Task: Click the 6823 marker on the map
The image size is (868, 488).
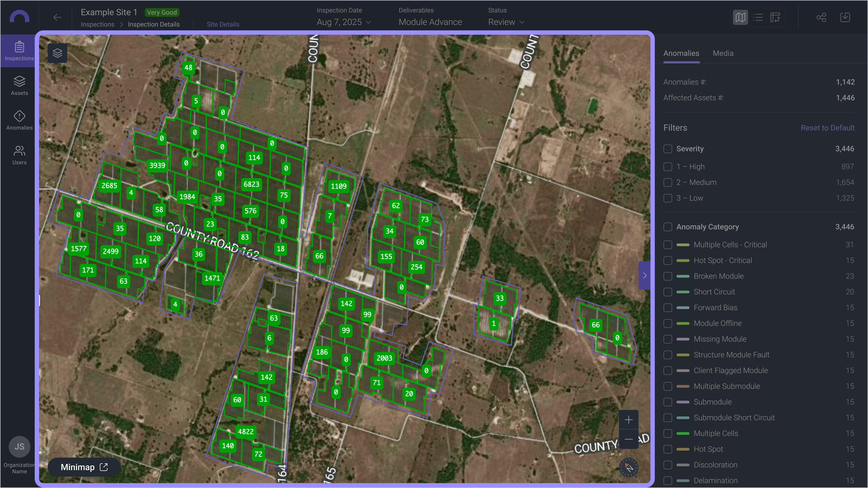Action: [251, 184]
